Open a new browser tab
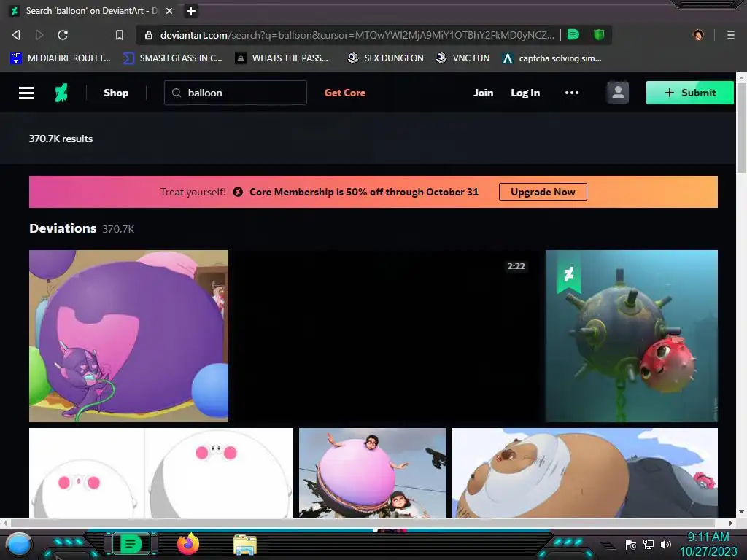The image size is (747, 560). (190, 10)
